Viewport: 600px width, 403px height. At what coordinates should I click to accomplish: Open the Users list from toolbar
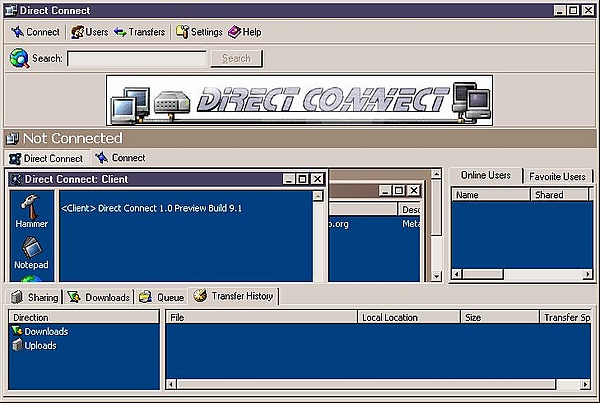point(89,32)
